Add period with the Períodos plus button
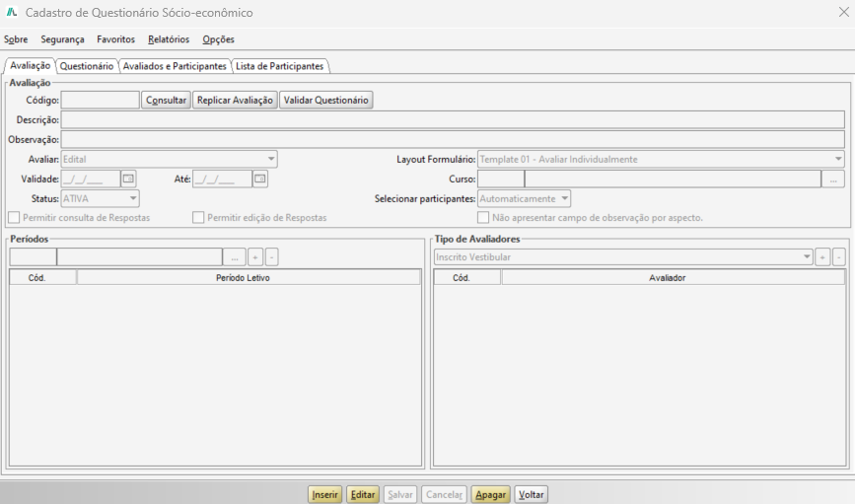Screen dimensions: 855x504 point(255,256)
